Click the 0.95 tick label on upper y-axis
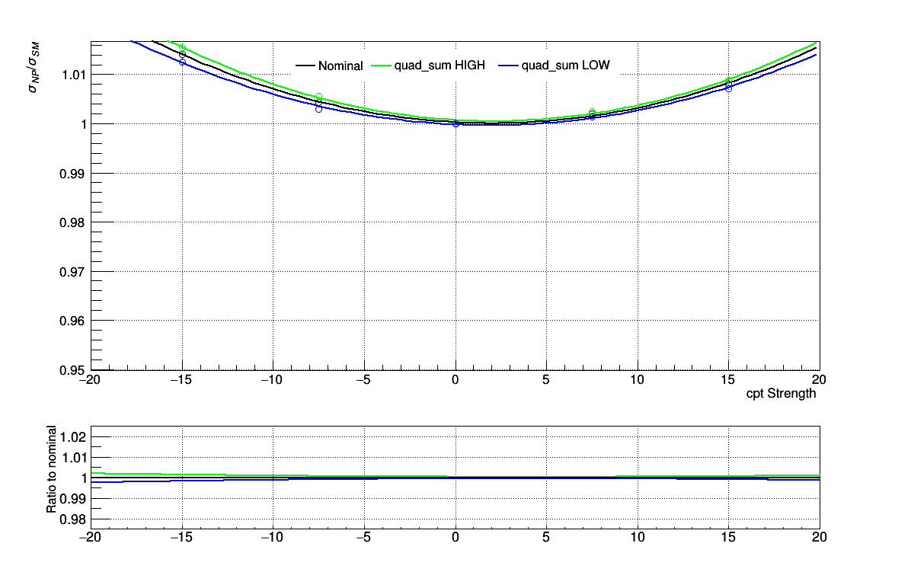 pos(72,370)
